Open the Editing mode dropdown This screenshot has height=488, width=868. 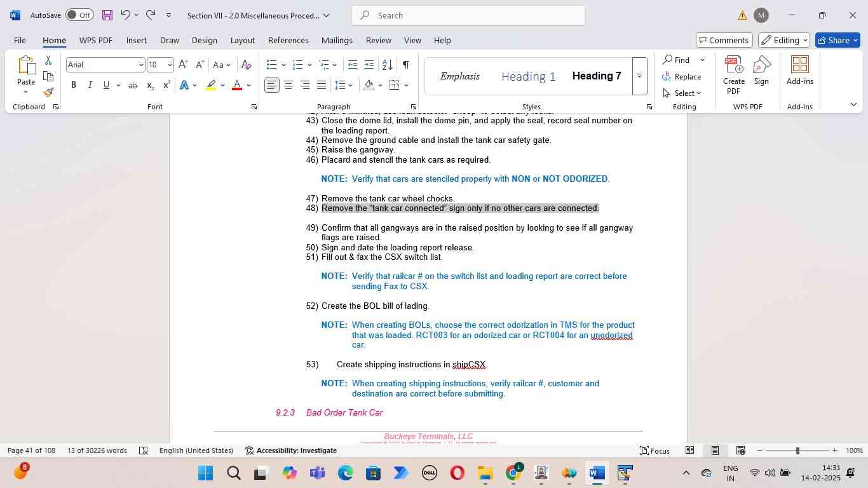point(784,40)
